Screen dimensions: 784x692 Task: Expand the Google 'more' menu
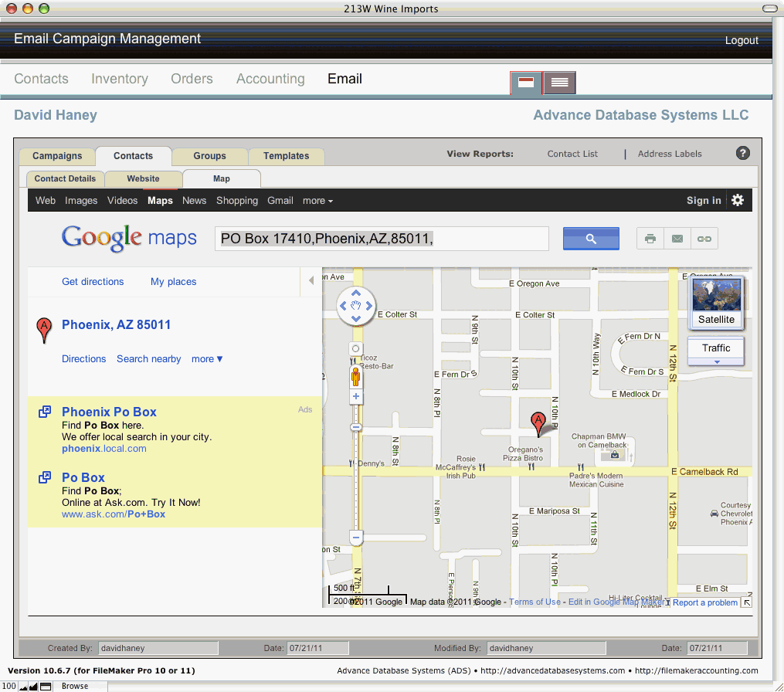coord(317,201)
